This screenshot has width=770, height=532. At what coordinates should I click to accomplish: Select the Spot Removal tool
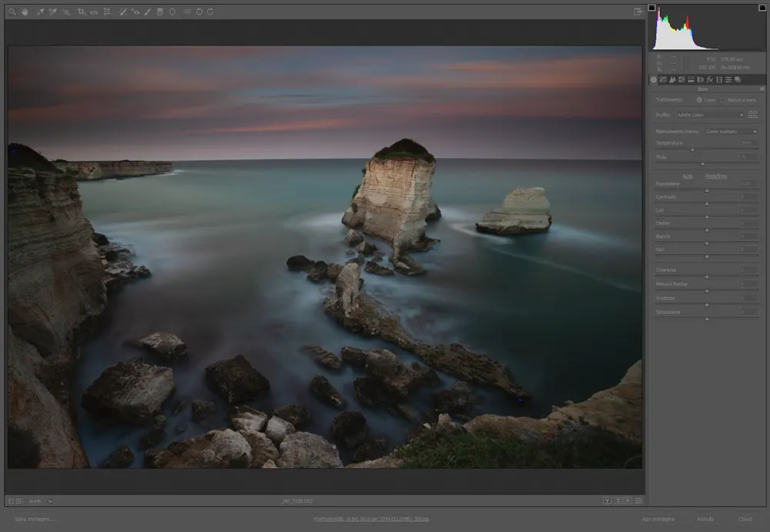122,11
